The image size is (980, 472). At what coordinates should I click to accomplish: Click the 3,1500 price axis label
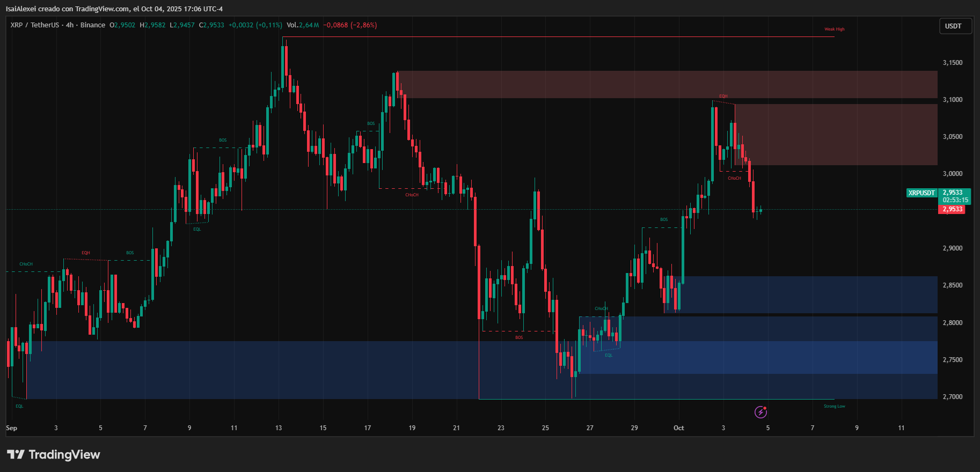pyautogui.click(x=952, y=63)
